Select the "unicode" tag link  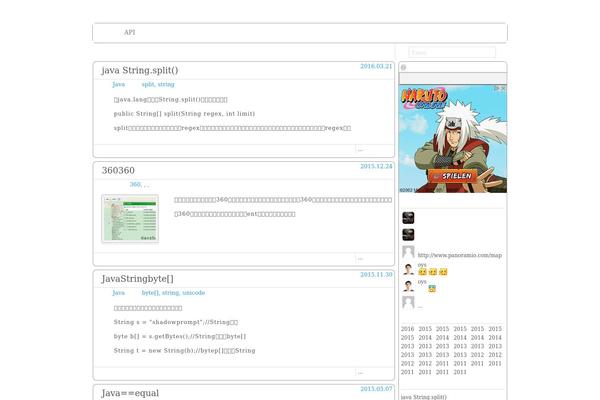194,293
